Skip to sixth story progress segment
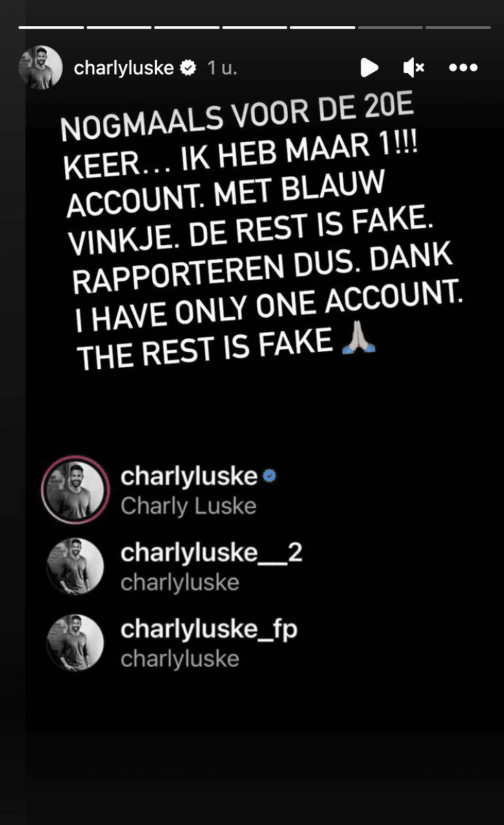Image resolution: width=504 pixels, height=825 pixels. coord(390,28)
